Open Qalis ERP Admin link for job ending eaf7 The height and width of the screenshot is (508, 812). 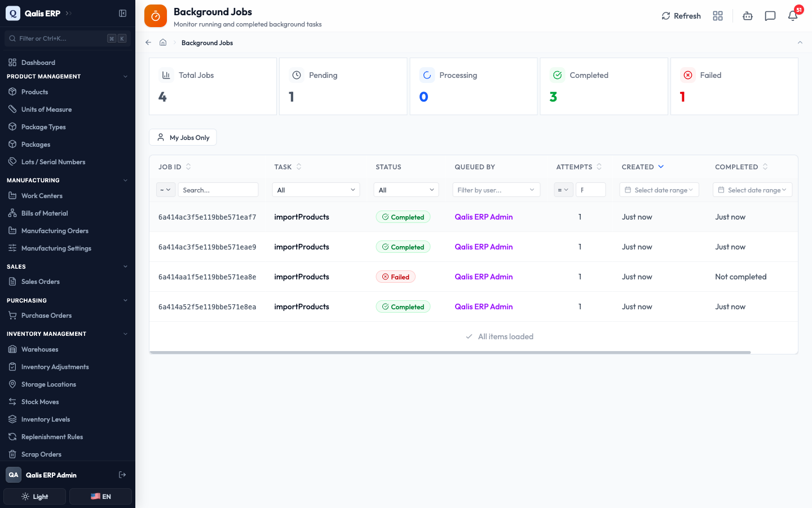tap(484, 217)
